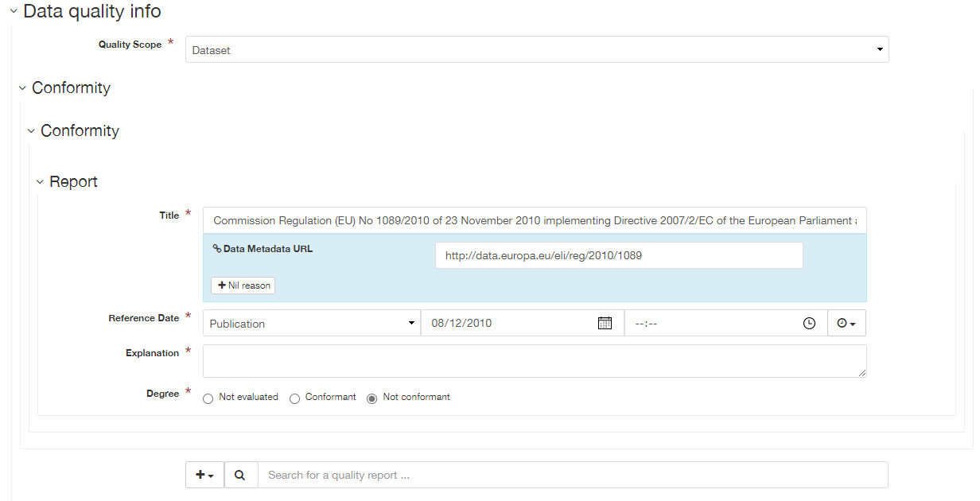The image size is (980, 501).
Task: Click the Data quality info heading text
Action: (x=92, y=12)
